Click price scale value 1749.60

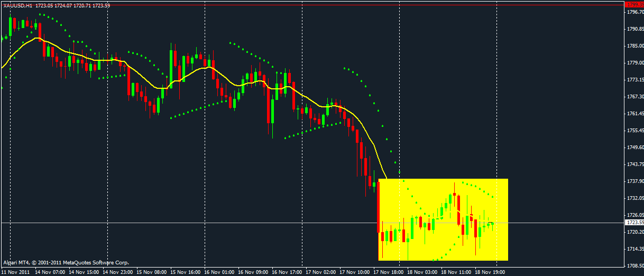[634, 147]
